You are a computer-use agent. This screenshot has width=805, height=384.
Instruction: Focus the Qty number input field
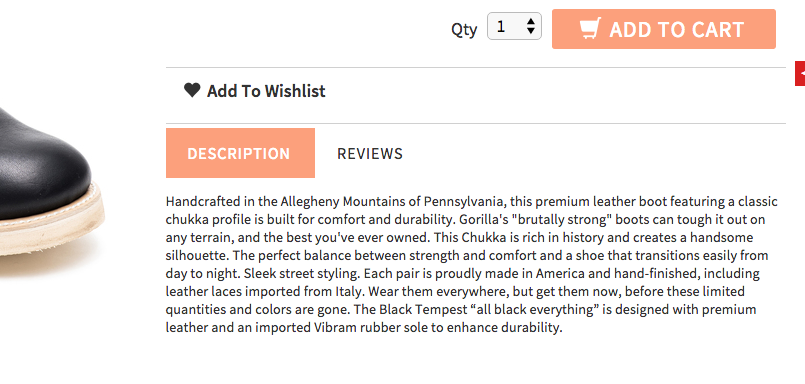(514, 26)
